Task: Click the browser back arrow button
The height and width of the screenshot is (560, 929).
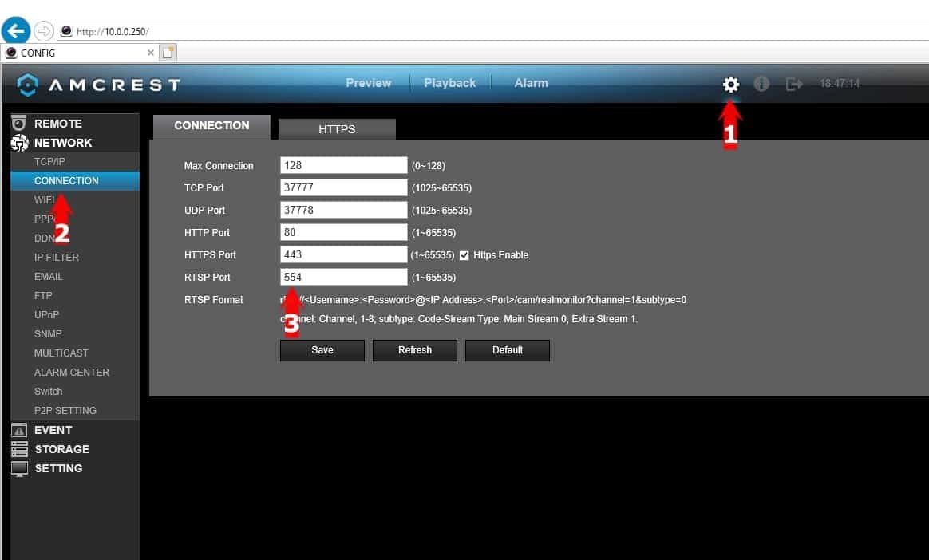Action: click(x=16, y=31)
